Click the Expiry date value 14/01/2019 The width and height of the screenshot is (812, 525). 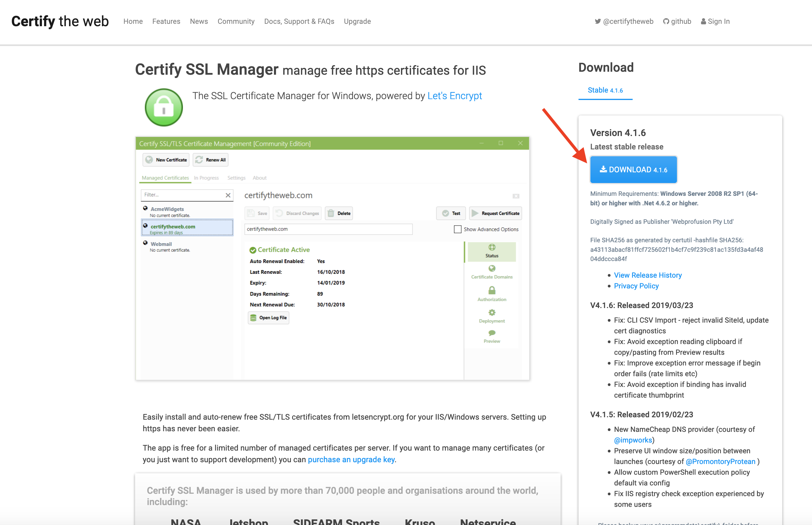click(331, 283)
